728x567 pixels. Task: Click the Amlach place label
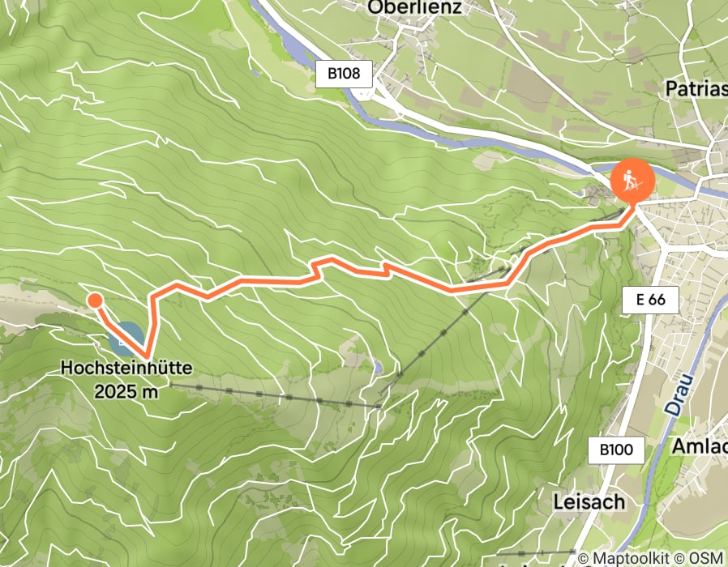(x=700, y=446)
